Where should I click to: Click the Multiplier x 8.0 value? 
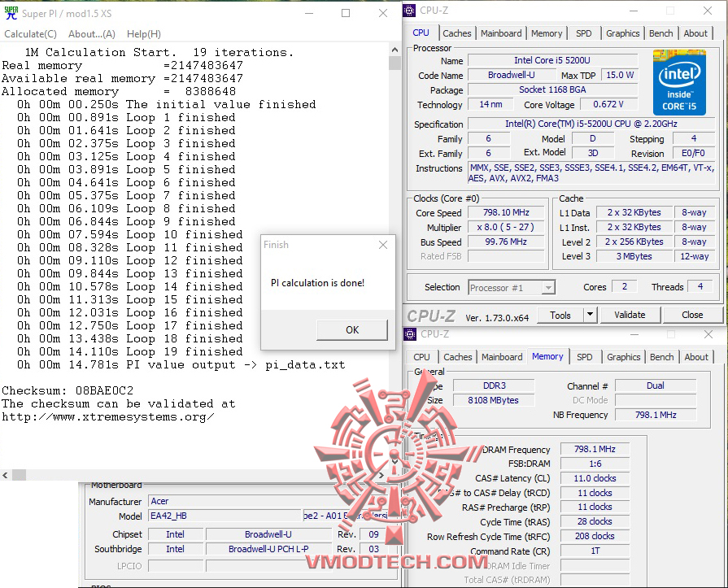tap(506, 227)
